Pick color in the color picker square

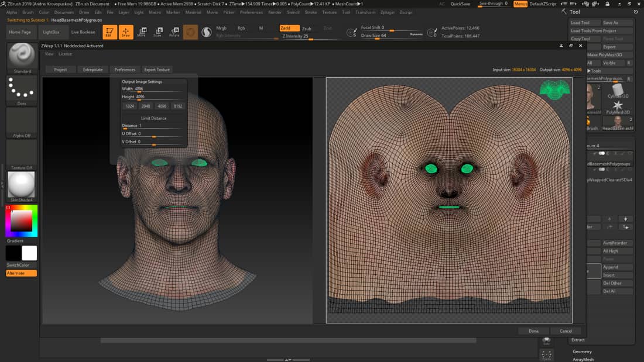(21, 221)
